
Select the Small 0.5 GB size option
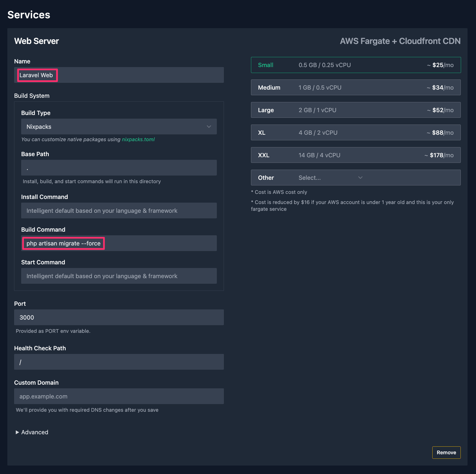tap(356, 65)
